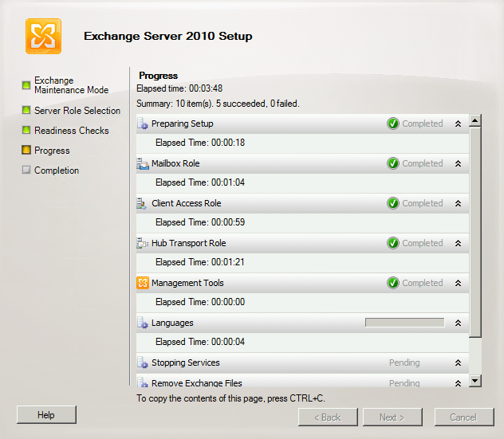Click Pending status for Remove Exchange Files
The height and width of the screenshot is (439, 504).
pos(404,382)
